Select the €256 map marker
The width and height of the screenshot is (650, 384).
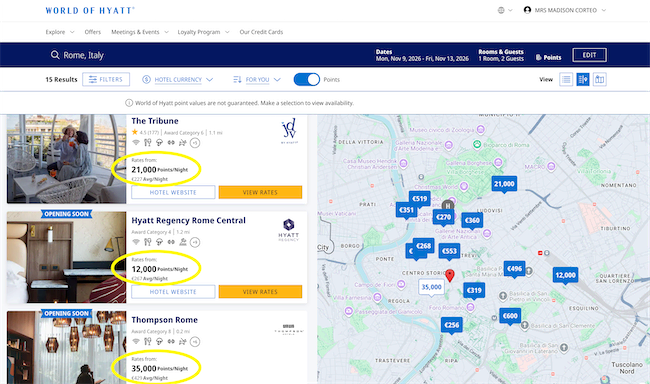(x=451, y=326)
